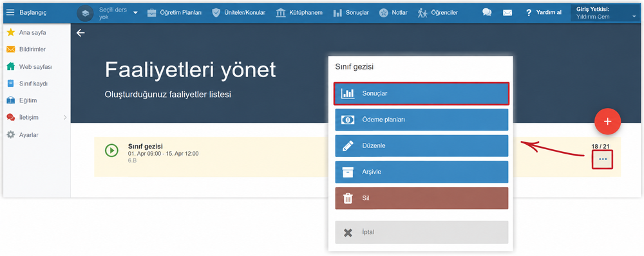Screen dimensions: 644x256
Task: Click the red Sil delete button
Action: 422,198
